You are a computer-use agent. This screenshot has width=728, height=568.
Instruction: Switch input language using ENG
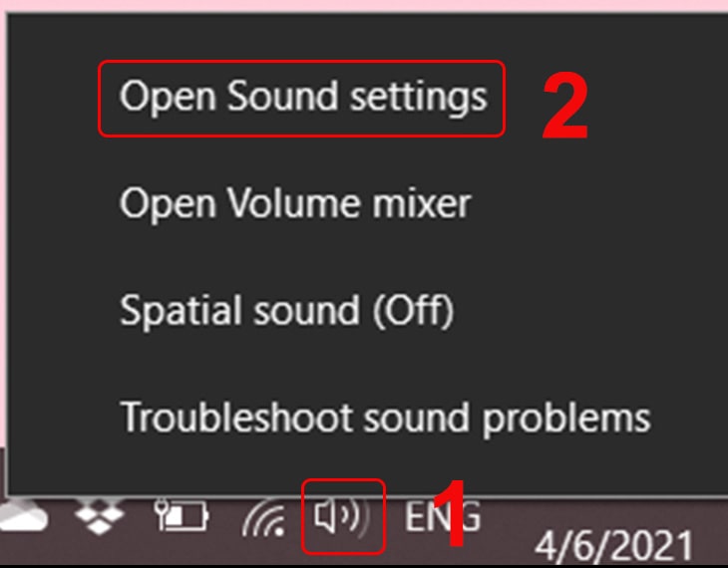443,517
